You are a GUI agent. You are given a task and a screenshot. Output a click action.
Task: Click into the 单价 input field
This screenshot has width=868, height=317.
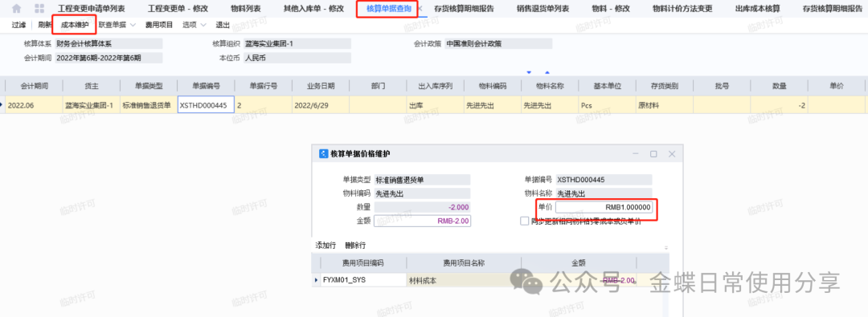(604, 207)
